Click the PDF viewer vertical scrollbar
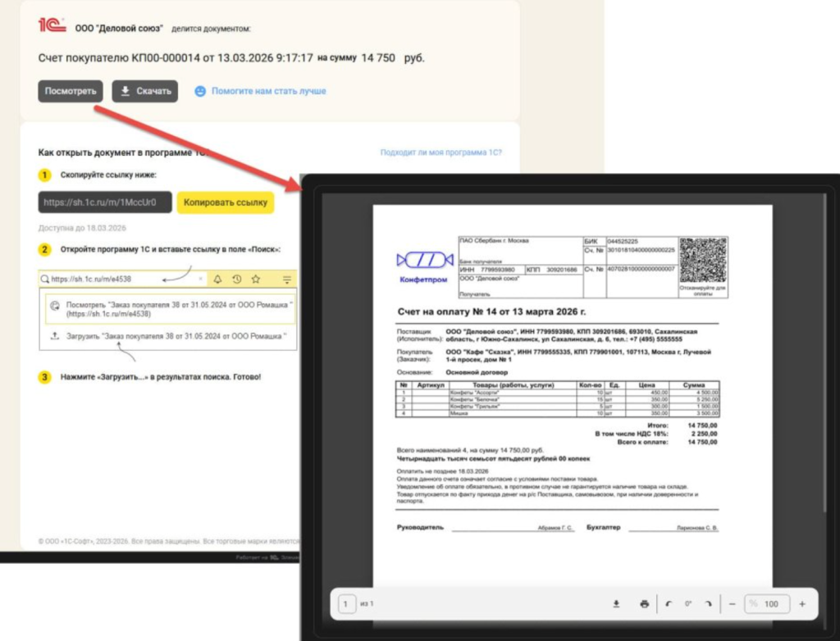840x641 pixels. [x=824, y=353]
